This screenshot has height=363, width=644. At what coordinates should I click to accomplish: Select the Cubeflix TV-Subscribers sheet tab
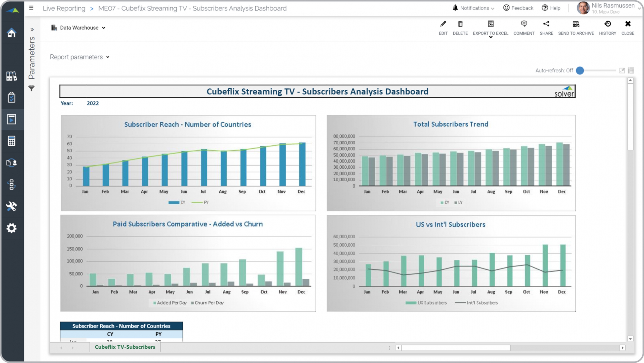point(125,347)
